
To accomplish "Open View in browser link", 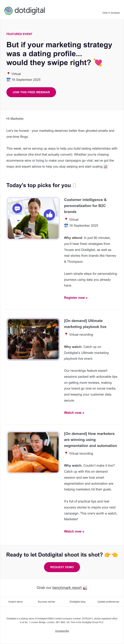I will click(111, 13).
